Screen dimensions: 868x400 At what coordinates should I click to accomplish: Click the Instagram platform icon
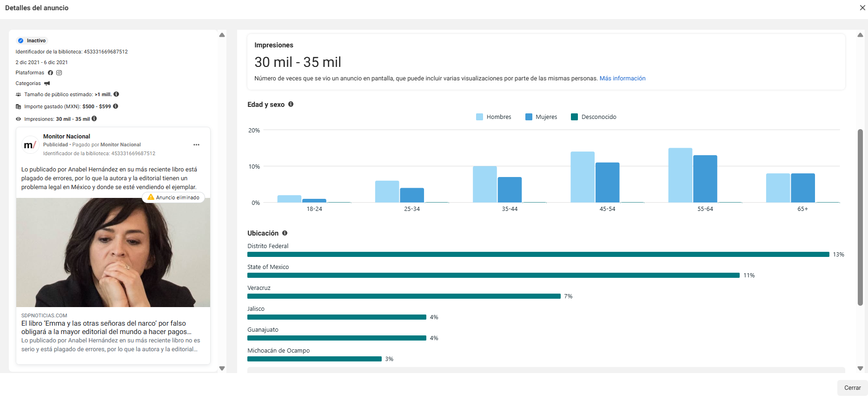[x=59, y=73]
